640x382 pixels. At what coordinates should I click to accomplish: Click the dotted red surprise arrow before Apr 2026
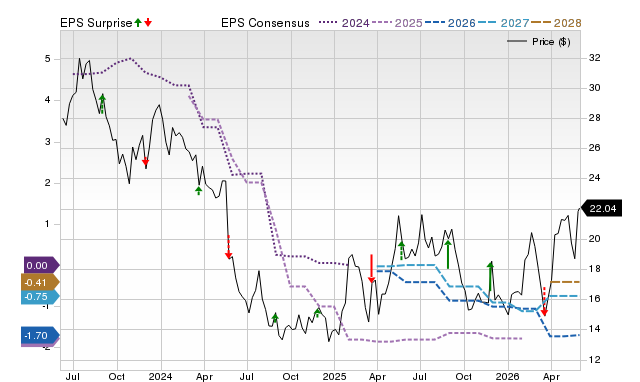tap(544, 302)
